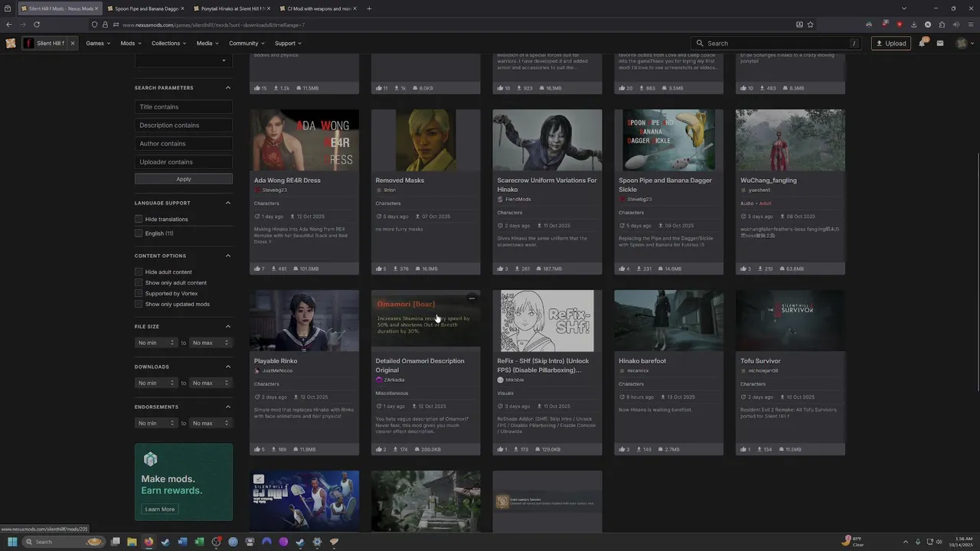
Task: Collapse the Downloads filter section
Action: point(227,367)
